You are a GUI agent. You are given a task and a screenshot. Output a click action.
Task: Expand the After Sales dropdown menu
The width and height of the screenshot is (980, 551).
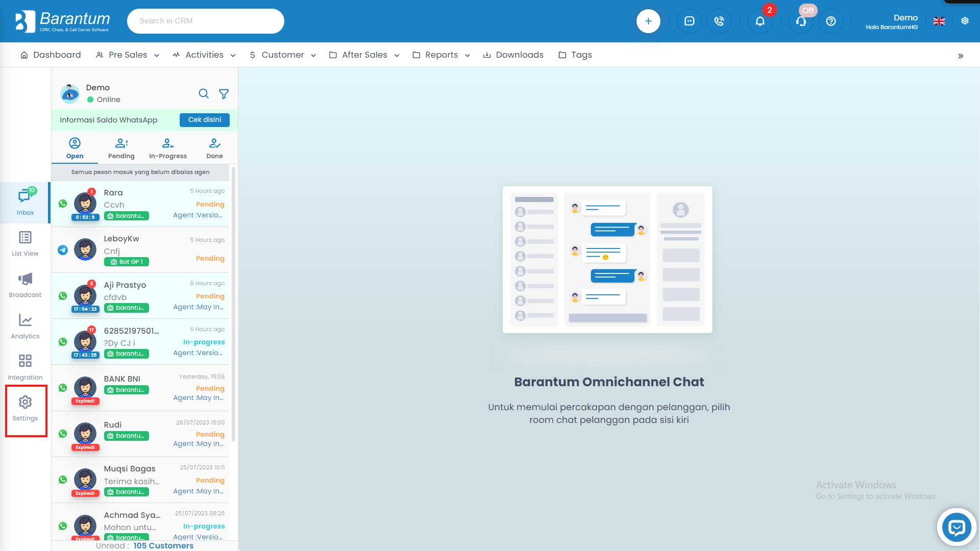(x=364, y=55)
